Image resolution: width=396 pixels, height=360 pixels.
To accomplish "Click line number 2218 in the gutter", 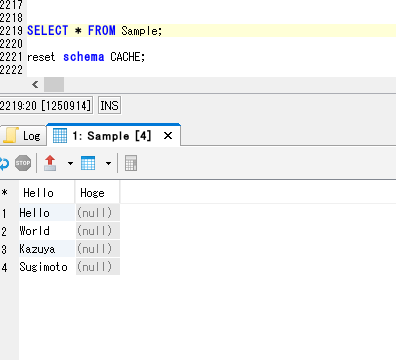I will click(x=11, y=17).
